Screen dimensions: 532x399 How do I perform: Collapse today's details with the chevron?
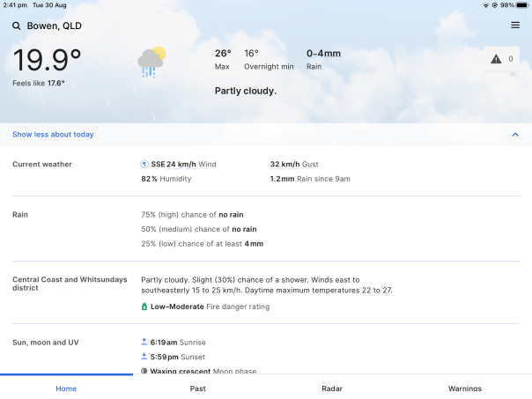[515, 135]
